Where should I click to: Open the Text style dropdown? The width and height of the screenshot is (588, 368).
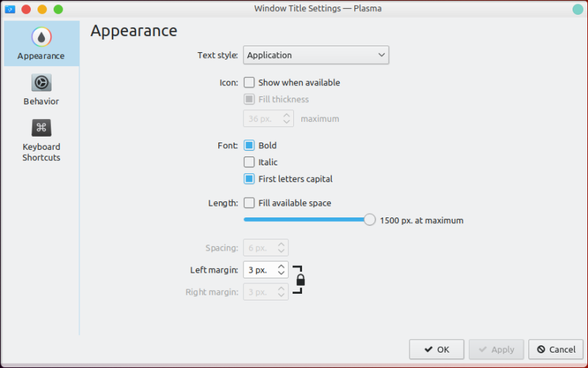315,55
